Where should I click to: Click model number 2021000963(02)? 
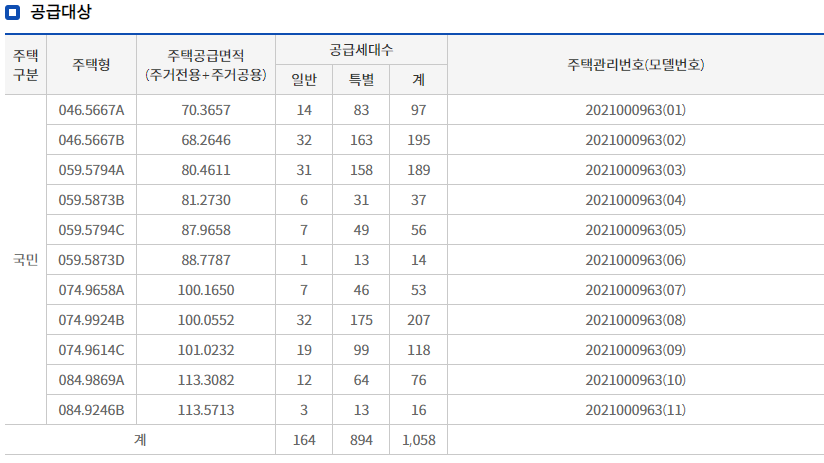(x=635, y=140)
